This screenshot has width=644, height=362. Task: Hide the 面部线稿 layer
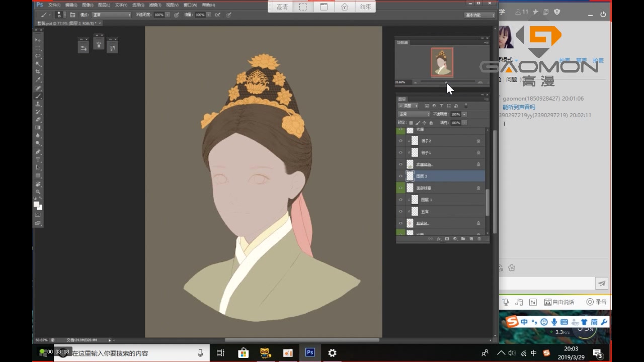tap(400, 188)
